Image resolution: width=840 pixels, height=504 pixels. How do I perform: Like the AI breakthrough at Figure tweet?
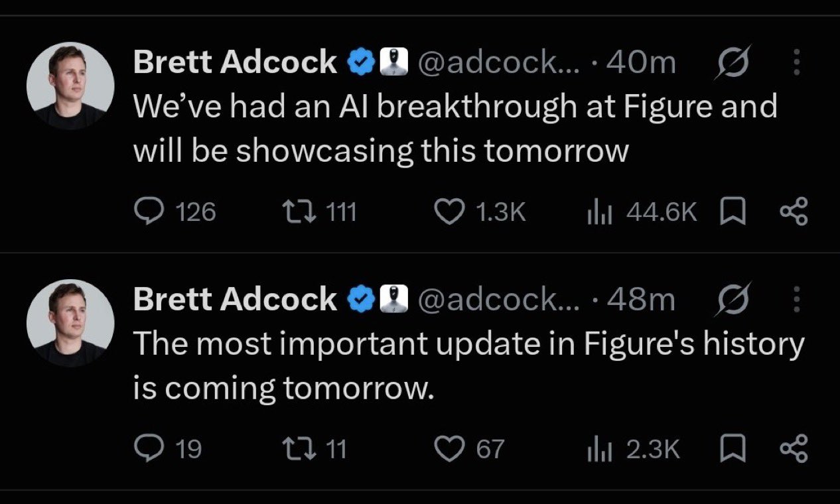[x=479, y=212]
